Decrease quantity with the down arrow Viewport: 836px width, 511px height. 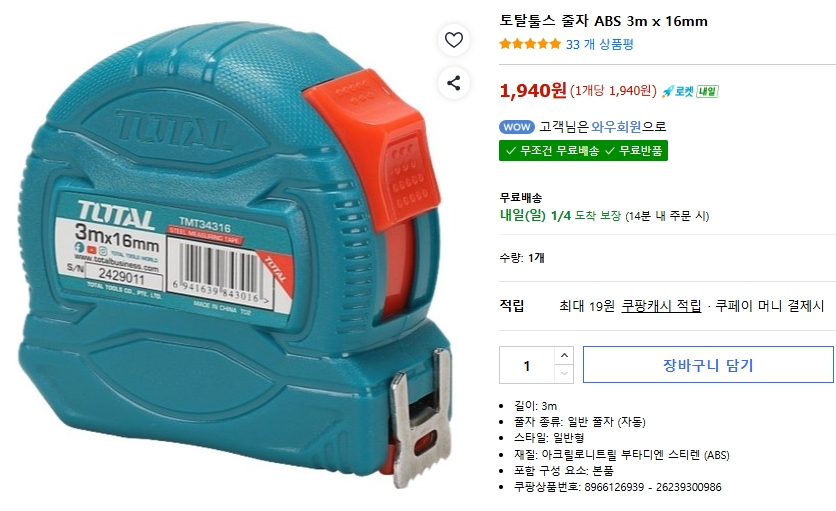tap(564, 374)
